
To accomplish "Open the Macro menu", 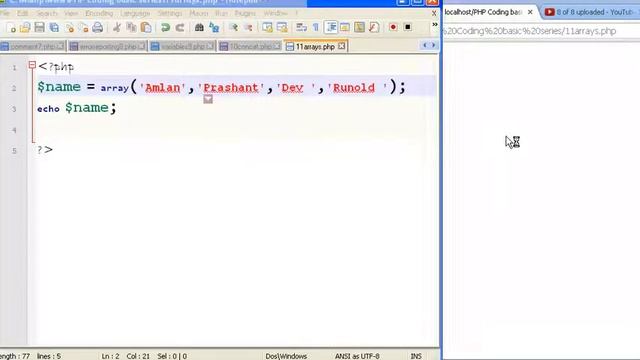I will point(198,13).
